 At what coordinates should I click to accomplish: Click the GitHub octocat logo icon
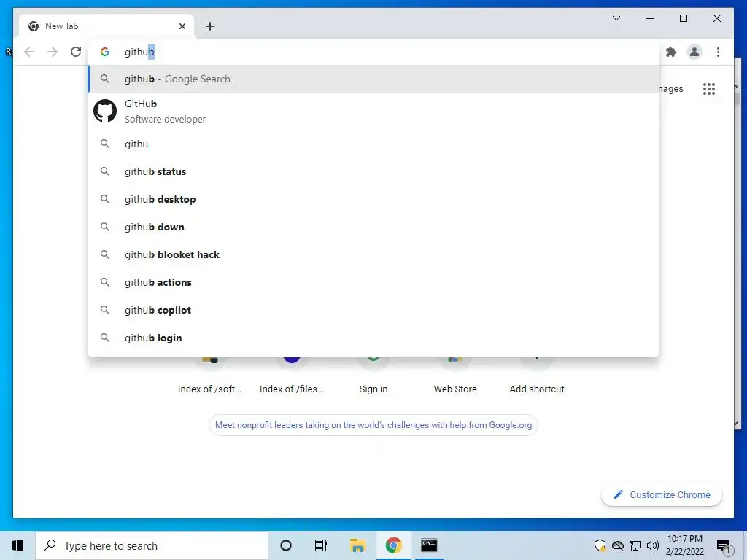105,111
